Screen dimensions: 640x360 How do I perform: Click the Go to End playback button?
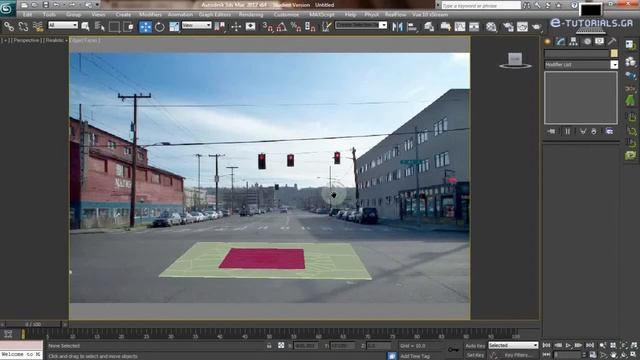[590, 345]
